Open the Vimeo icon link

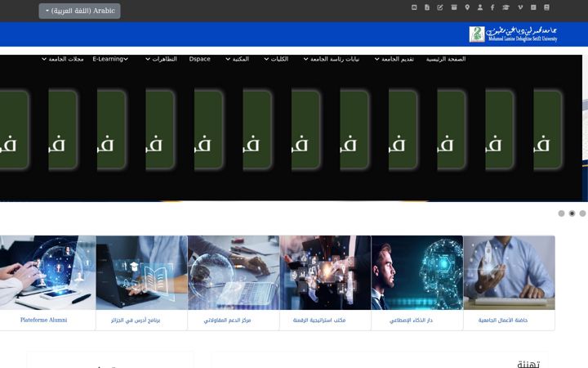[520, 7]
